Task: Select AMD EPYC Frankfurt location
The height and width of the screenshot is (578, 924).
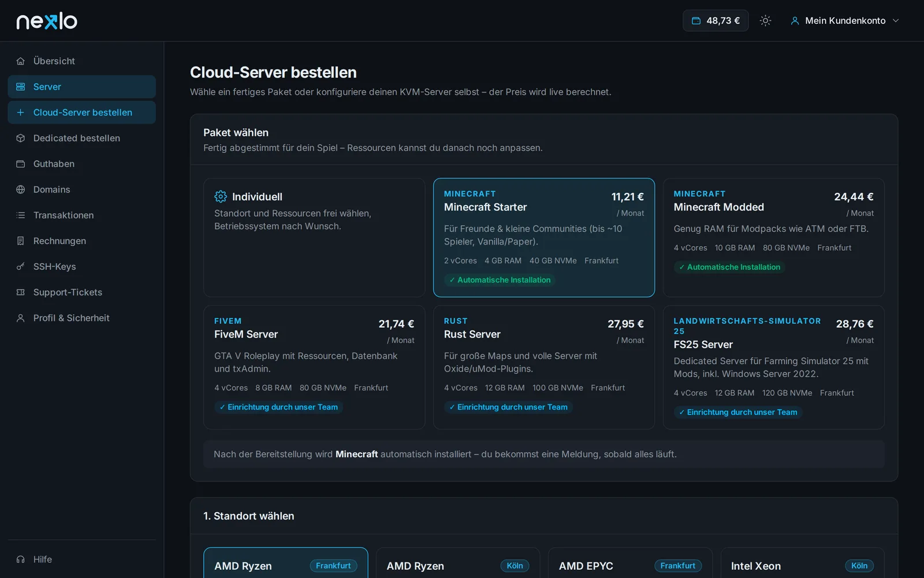Action: click(x=630, y=563)
